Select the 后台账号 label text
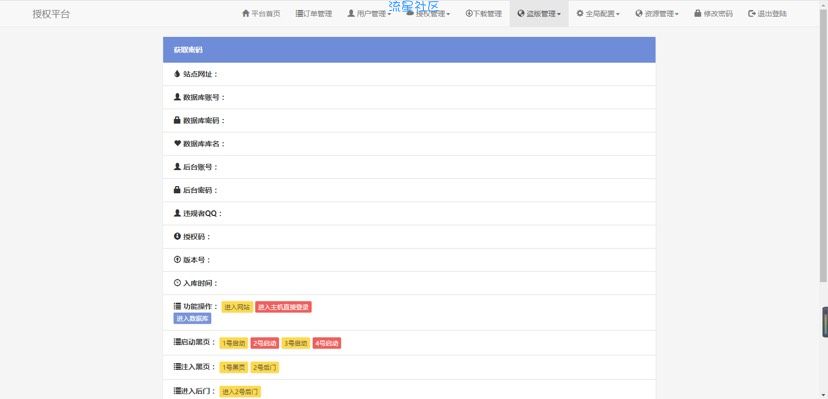This screenshot has height=399, width=828. click(200, 167)
